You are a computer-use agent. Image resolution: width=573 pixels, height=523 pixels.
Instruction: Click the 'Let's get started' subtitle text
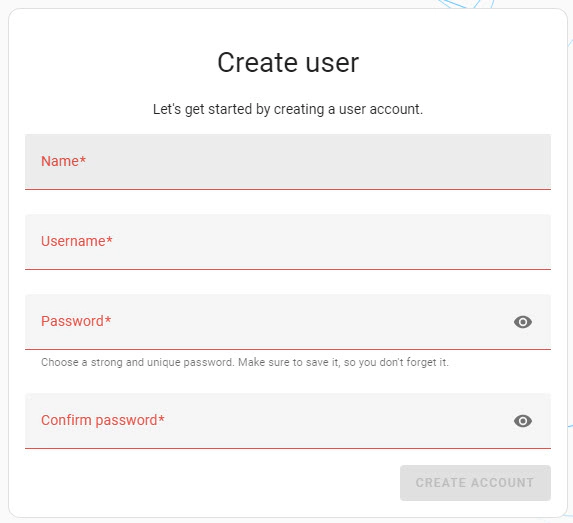click(288, 109)
